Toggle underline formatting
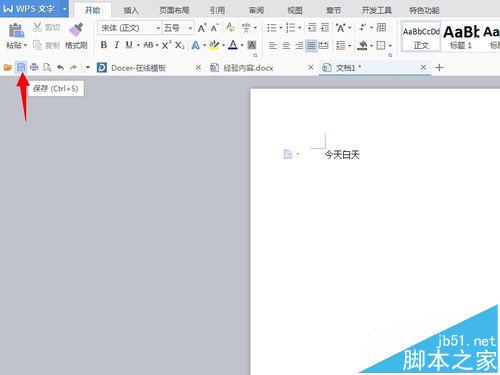Image resolution: width=500 pixels, height=375 pixels. 129,45
